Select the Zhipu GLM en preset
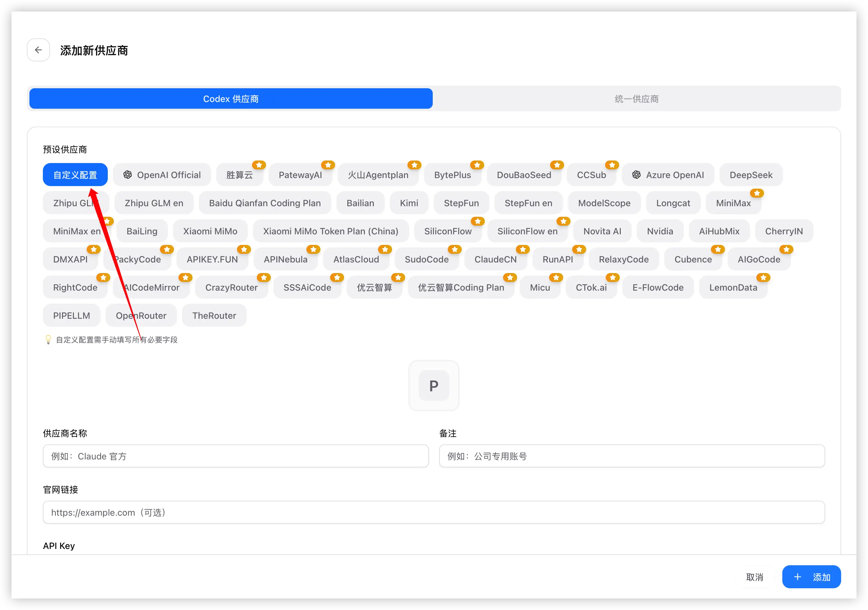The height and width of the screenshot is (610, 868). tap(154, 203)
